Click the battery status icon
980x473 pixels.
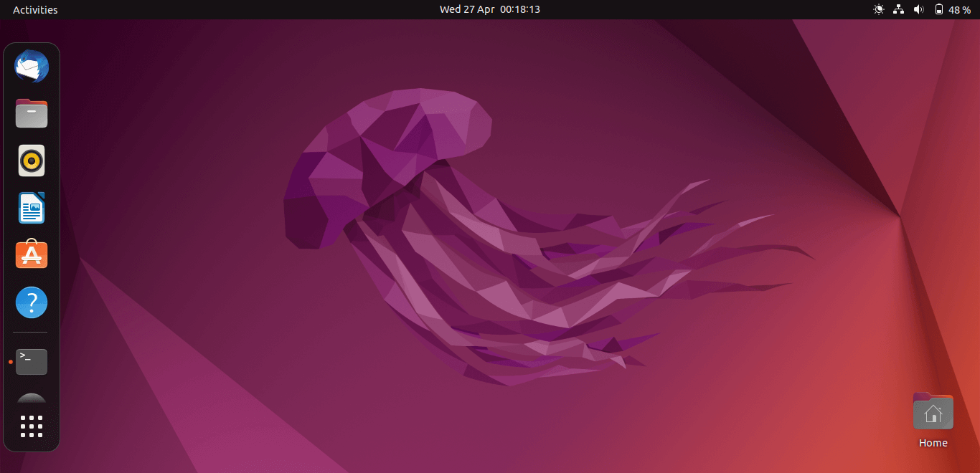[939, 9]
